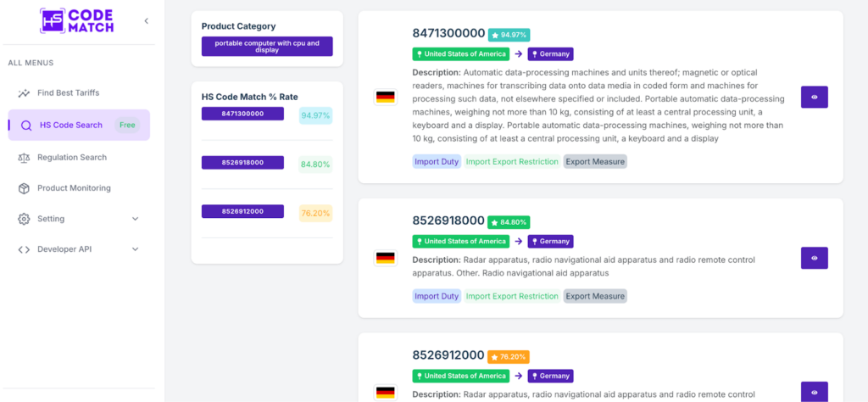The image size is (868, 402).
Task: Click German flag beside code 8471300000
Action: click(386, 98)
